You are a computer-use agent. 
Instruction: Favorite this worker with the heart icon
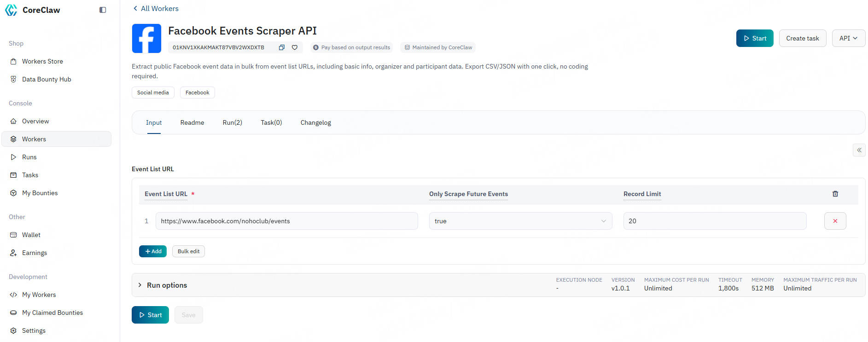tap(295, 47)
